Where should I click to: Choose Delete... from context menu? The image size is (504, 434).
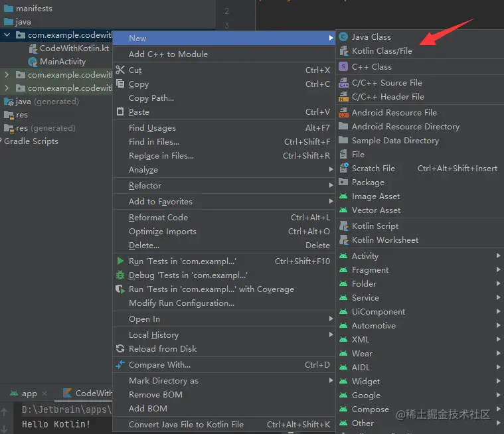tap(224, 246)
